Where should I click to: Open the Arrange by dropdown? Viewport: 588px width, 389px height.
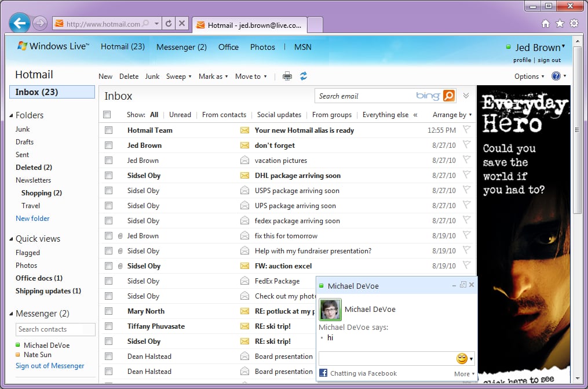coord(451,115)
